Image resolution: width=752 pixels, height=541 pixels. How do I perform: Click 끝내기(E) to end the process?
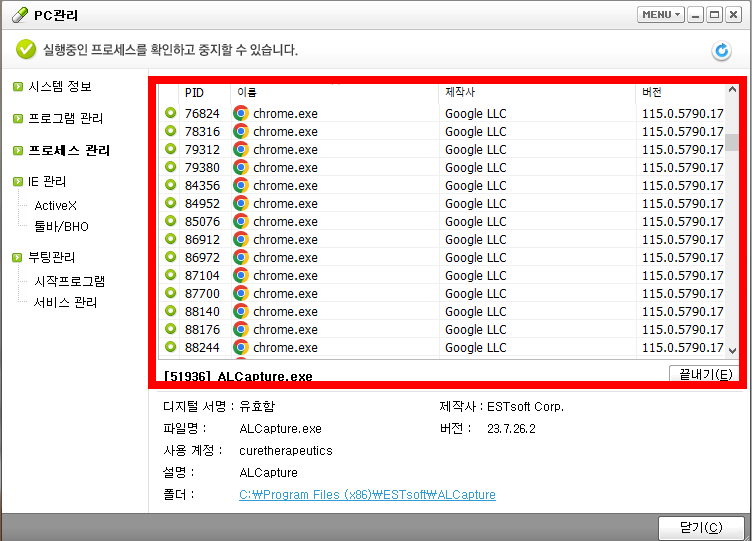(x=704, y=374)
